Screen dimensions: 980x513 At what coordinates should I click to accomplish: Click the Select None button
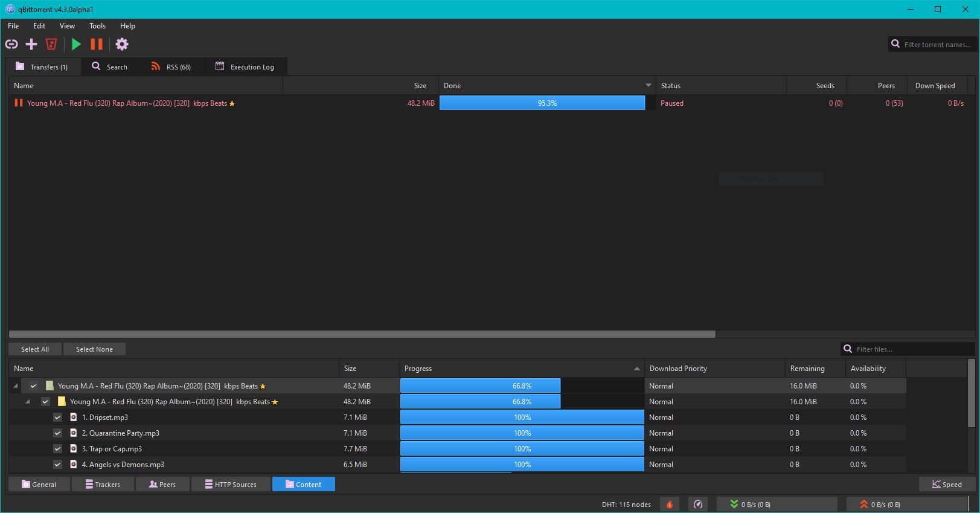tap(94, 349)
